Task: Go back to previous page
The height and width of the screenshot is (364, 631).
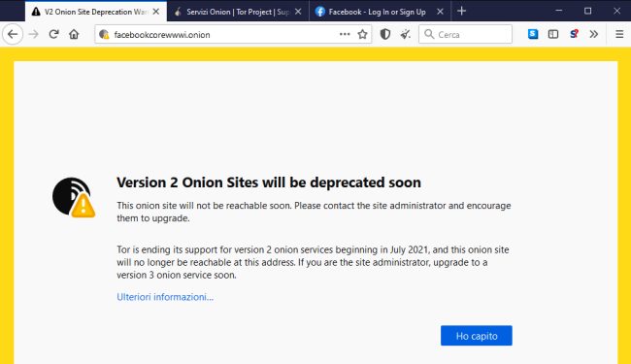Action: pos(13,34)
